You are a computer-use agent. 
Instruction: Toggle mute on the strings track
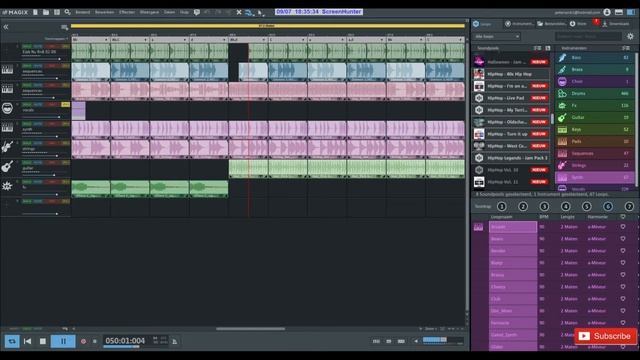click(x=38, y=143)
